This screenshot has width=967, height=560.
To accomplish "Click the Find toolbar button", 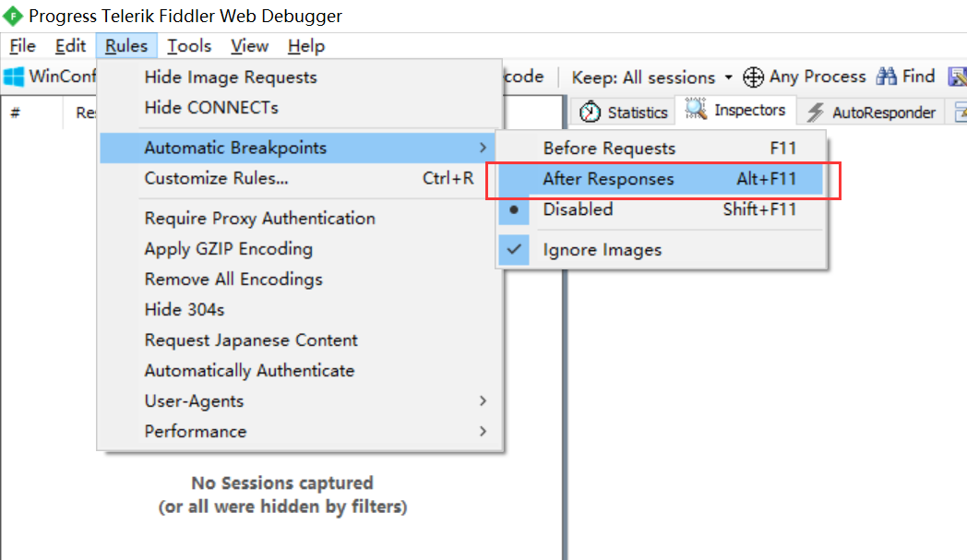I will [x=905, y=77].
